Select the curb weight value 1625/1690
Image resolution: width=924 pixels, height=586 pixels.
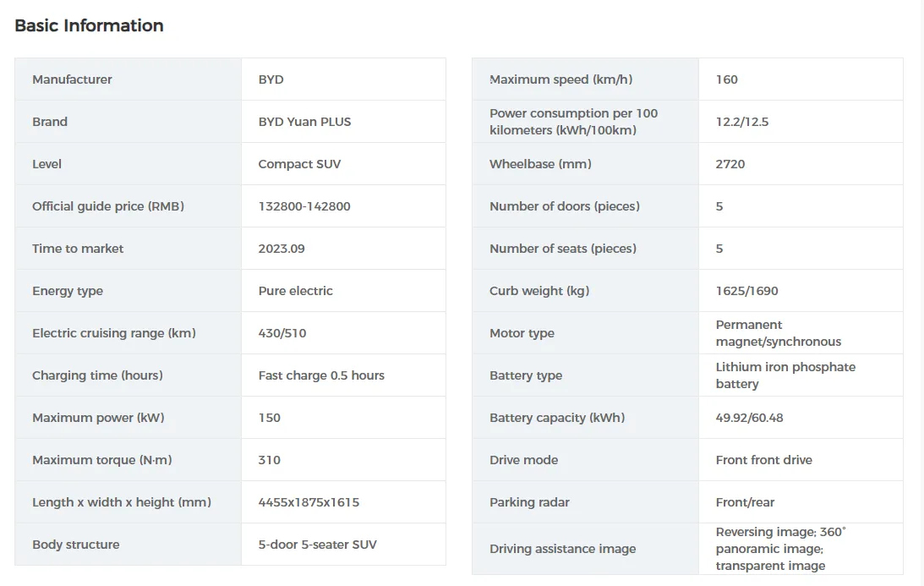point(747,291)
